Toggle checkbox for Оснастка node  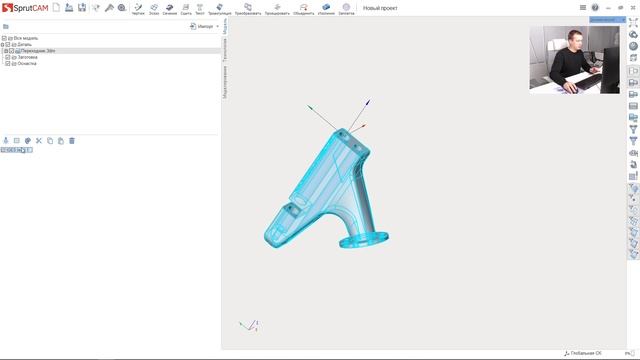(x=8, y=64)
